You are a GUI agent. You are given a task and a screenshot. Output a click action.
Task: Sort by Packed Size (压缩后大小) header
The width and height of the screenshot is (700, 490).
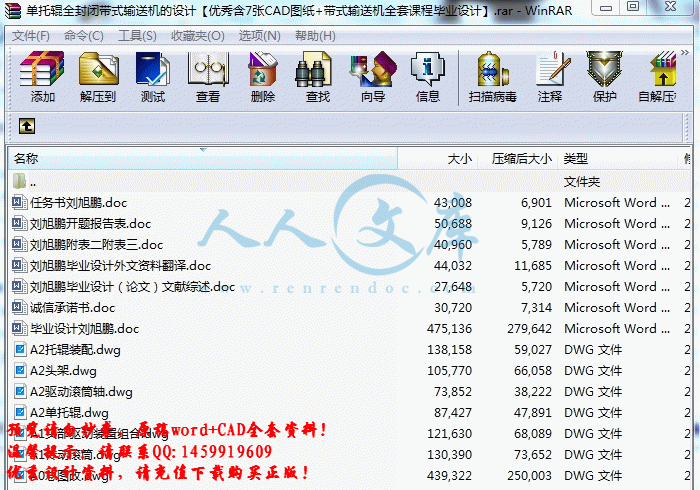517,158
